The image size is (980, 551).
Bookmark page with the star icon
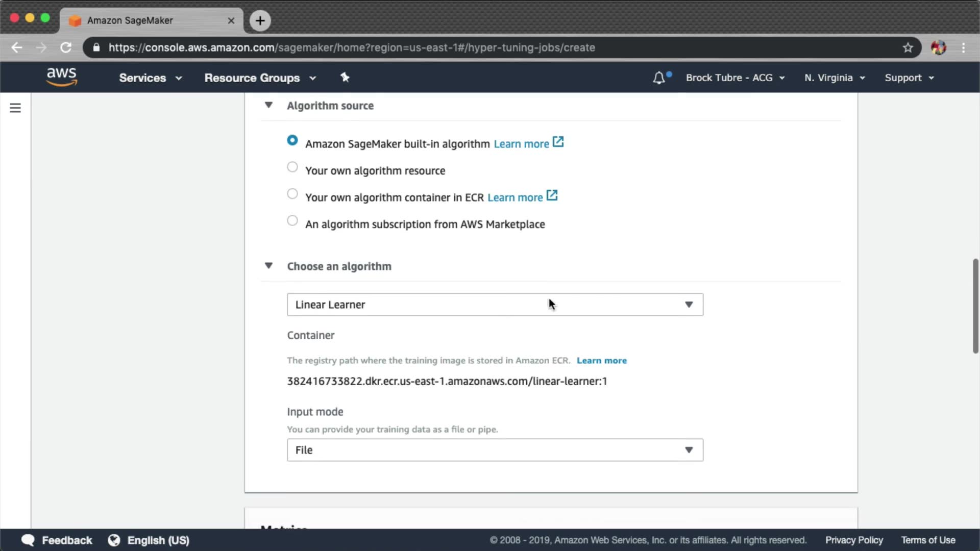(908, 47)
